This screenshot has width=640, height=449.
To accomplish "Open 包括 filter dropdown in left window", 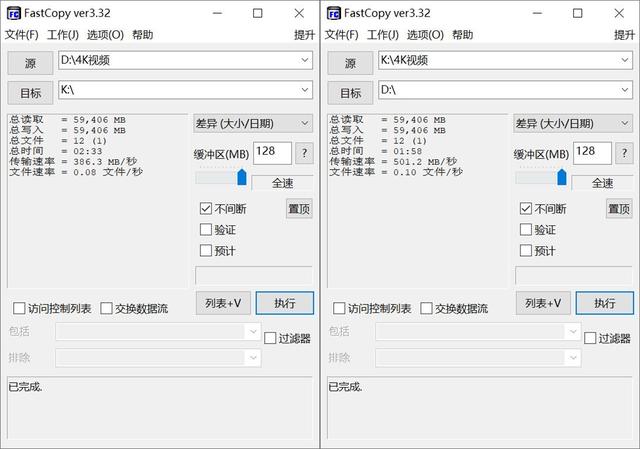I will (x=253, y=331).
